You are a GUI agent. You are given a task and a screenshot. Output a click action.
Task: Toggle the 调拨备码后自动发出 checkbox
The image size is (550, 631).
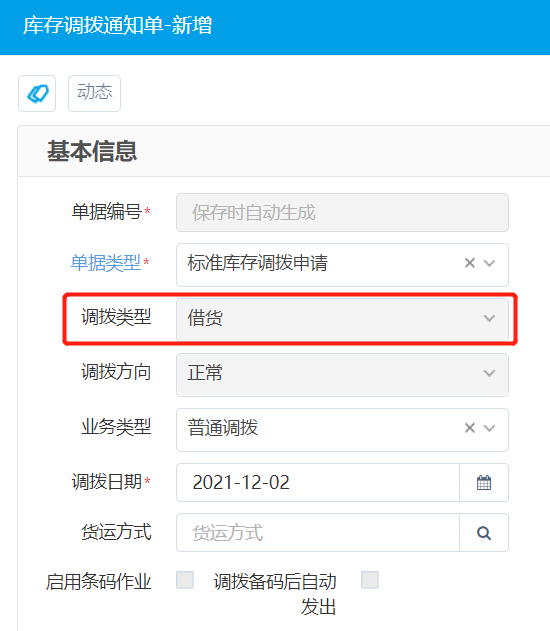pos(370,580)
